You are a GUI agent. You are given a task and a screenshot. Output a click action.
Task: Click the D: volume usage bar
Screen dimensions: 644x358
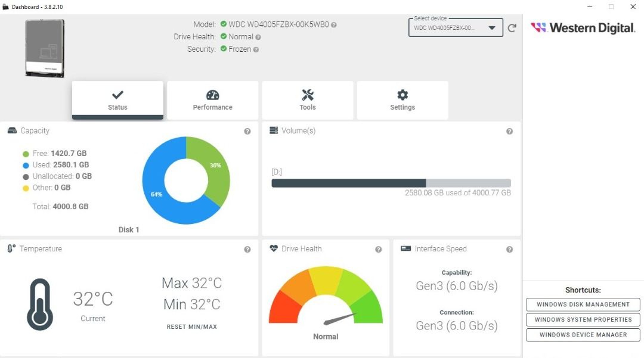391,183
